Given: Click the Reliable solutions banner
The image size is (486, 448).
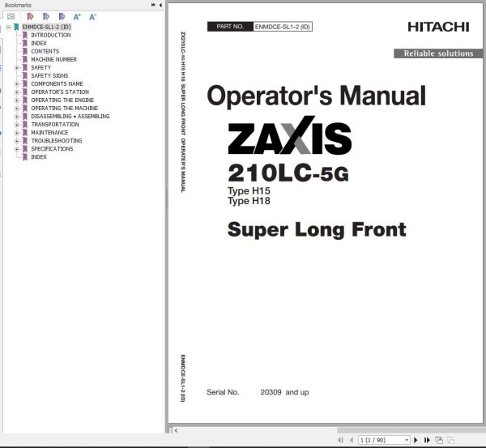Looking at the screenshot, I should coord(438,53).
